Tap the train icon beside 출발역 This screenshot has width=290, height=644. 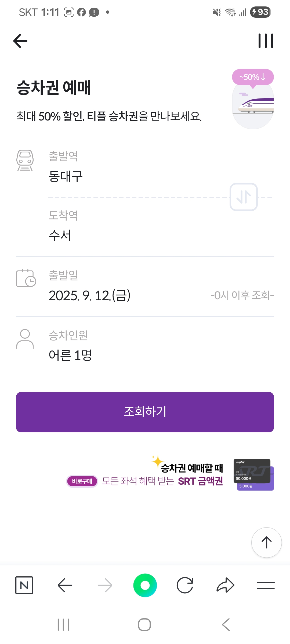[25, 160]
